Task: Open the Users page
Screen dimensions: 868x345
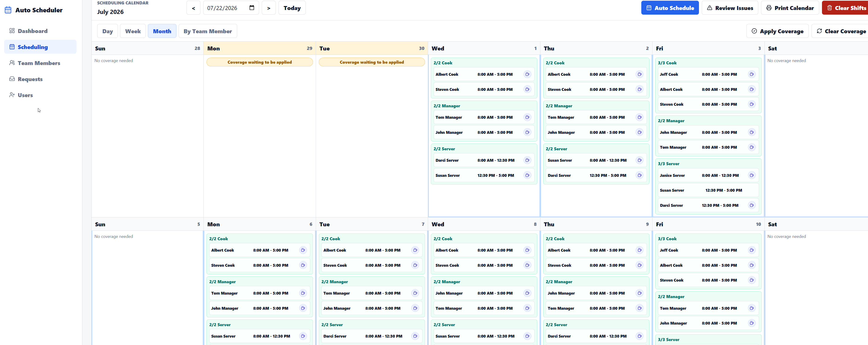Action: (40, 95)
